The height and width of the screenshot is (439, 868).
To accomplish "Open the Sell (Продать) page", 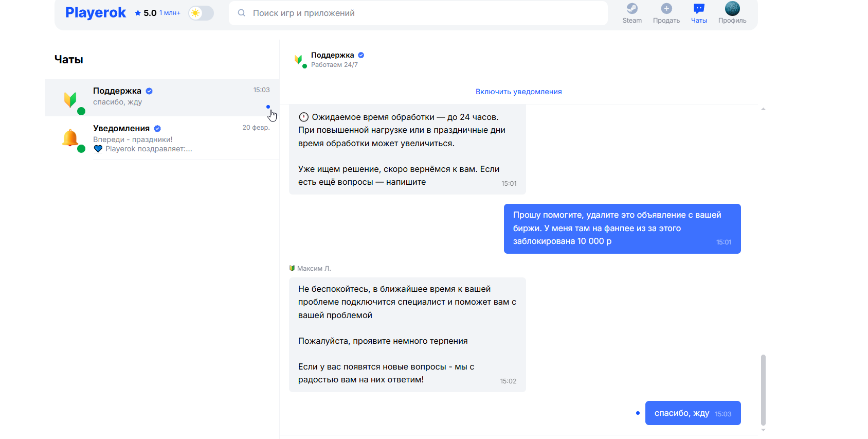I will [666, 13].
